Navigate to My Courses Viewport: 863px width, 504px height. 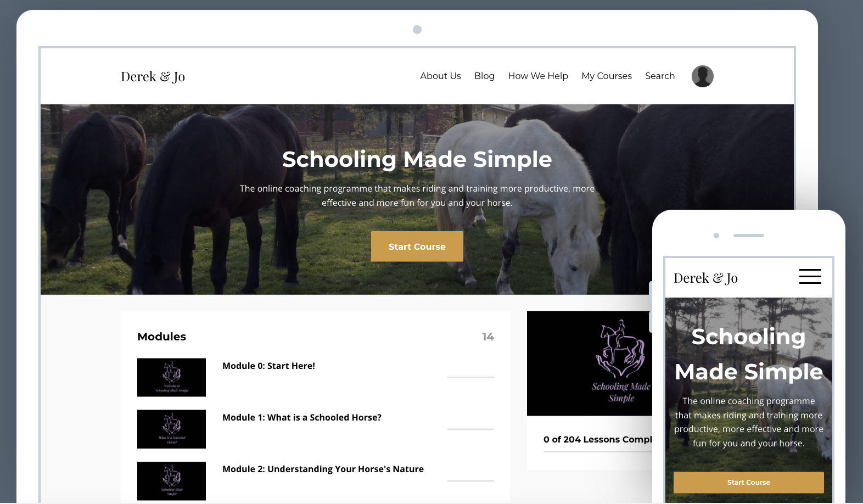point(607,76)
